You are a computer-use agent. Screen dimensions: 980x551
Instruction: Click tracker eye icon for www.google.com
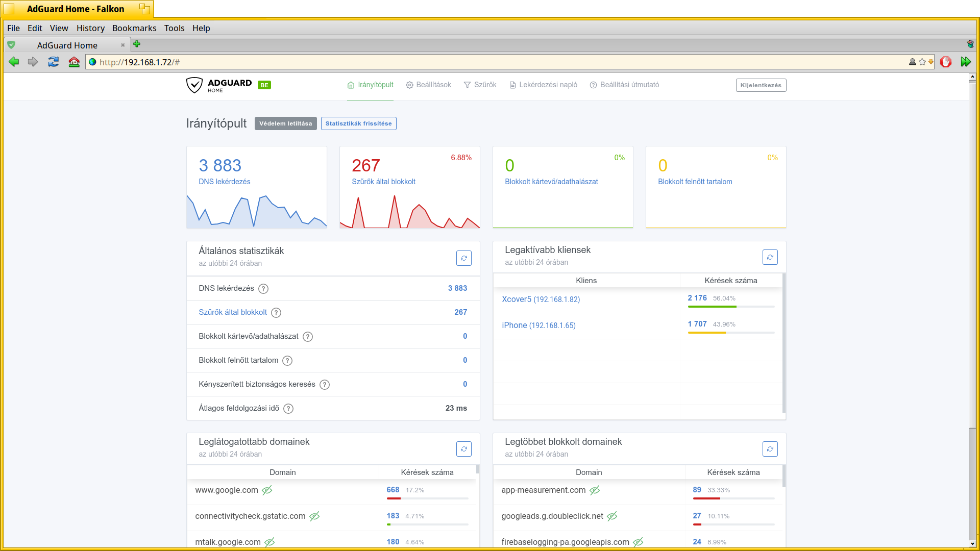point(267,490)
